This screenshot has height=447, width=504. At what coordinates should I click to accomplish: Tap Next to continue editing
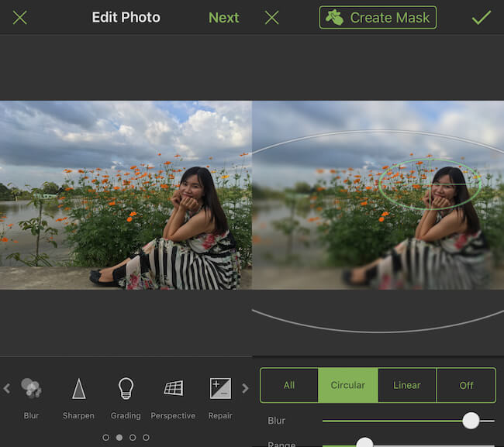point(224,18)
